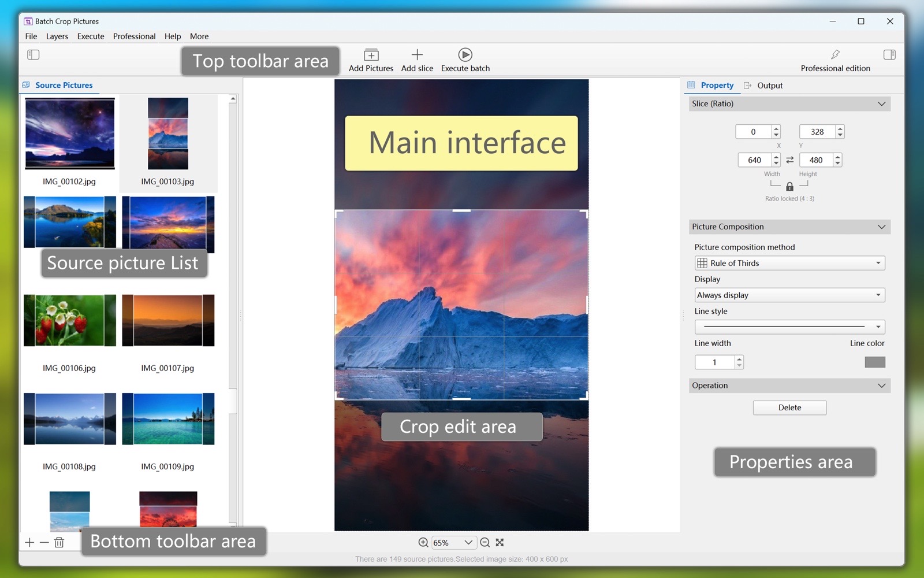Select the IMG_00106.jpg thumbnail
The width and height of the screenshot is (924, 578).
[x=70, y=321]
